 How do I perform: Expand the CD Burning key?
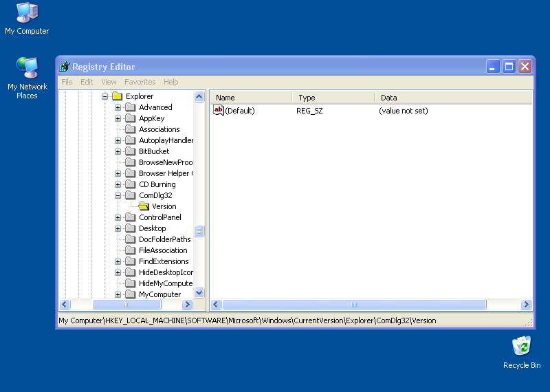point(118,184)
